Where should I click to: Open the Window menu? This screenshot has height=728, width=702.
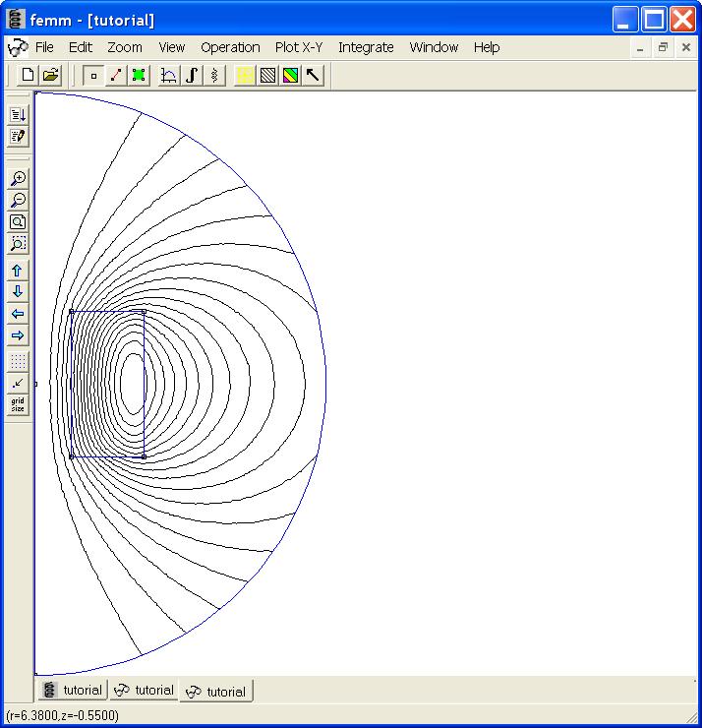tap(434, 47)
